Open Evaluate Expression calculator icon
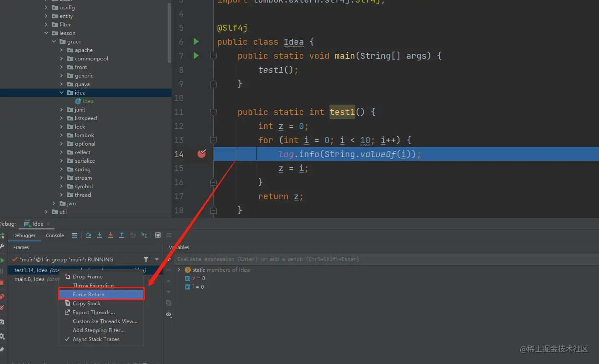This screenshot has height=364, width=599. [x=158, y=235]
